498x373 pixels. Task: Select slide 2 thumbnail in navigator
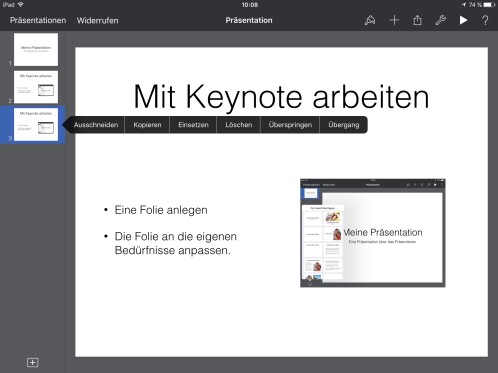(36, 87)
